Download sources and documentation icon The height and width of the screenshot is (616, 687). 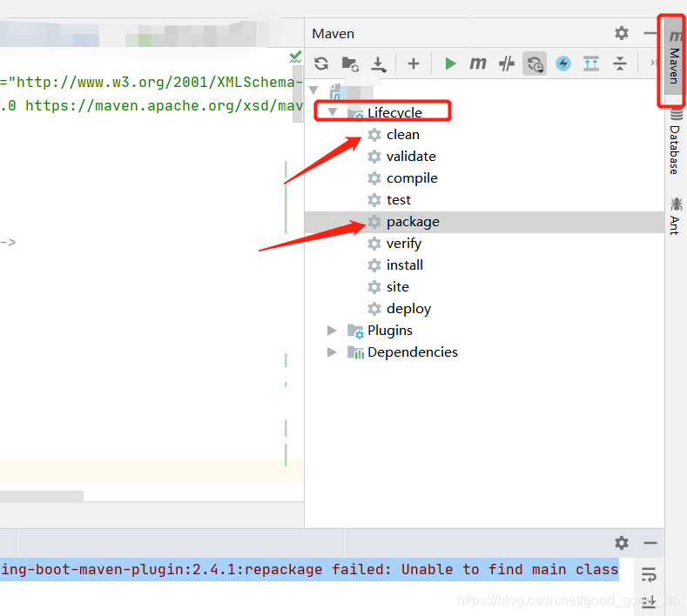(x=378, y=64)
